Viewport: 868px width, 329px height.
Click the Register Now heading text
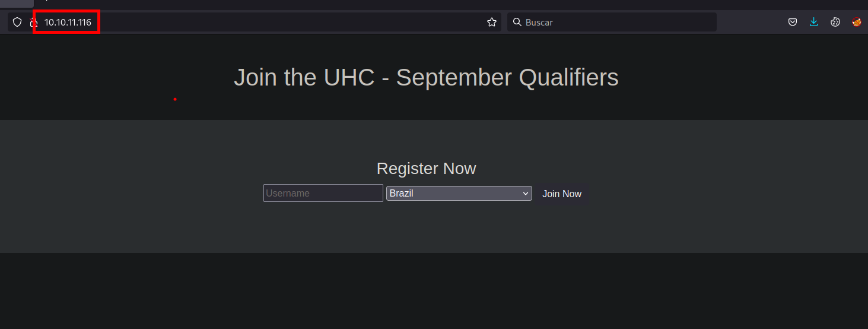426,169
